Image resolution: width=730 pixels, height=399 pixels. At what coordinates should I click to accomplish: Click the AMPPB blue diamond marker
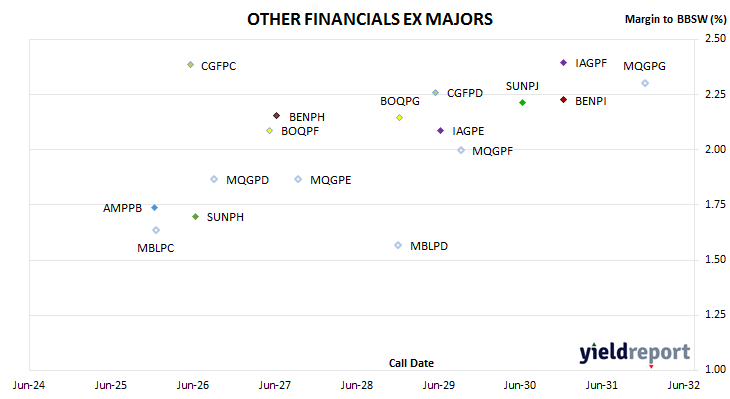pos(155,208)
